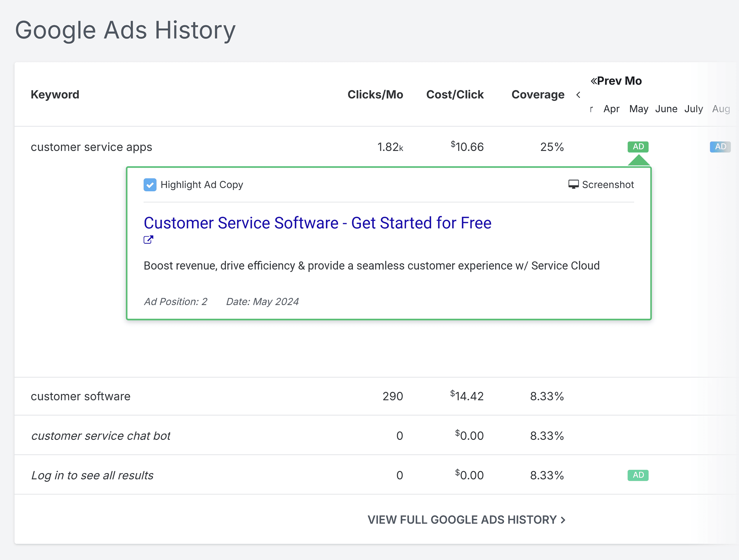Click the AD badge on the Log in row
The width and height of the screenshot is (739, 560).
pyautogui.click(x=638, y=475)
